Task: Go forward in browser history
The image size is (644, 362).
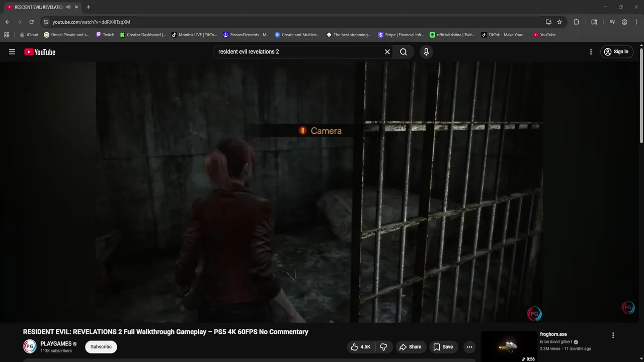Action: click(x=20, y=22)
